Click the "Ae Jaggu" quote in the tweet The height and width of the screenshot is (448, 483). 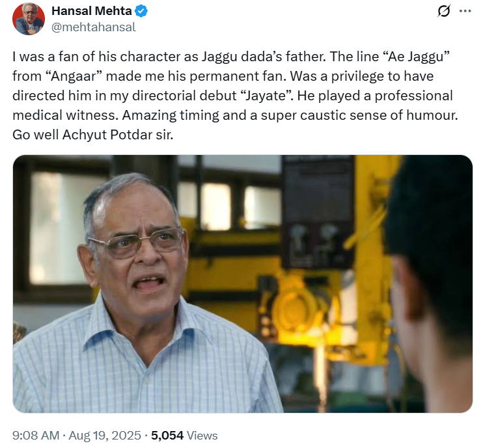413,57
